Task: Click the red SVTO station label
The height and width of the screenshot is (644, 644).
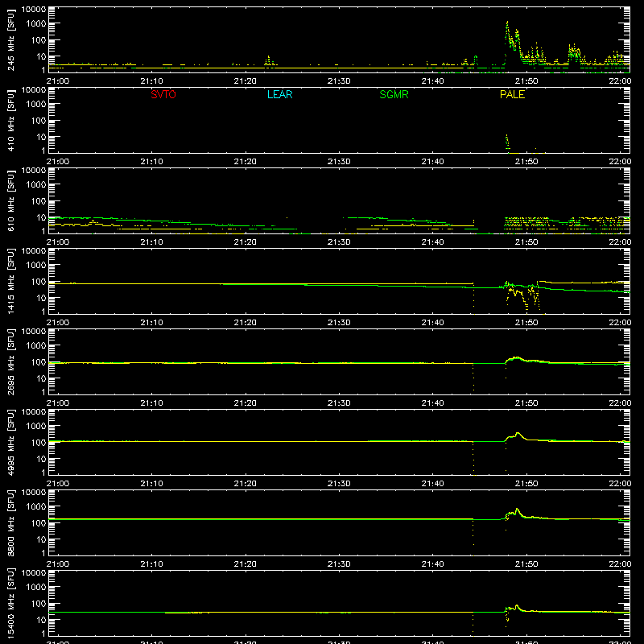Action: [x=163, y=94]
